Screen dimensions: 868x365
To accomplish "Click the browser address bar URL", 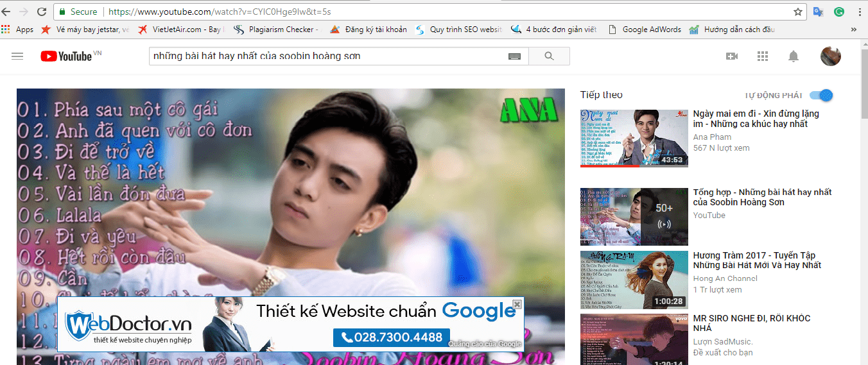I will (220, 12).
